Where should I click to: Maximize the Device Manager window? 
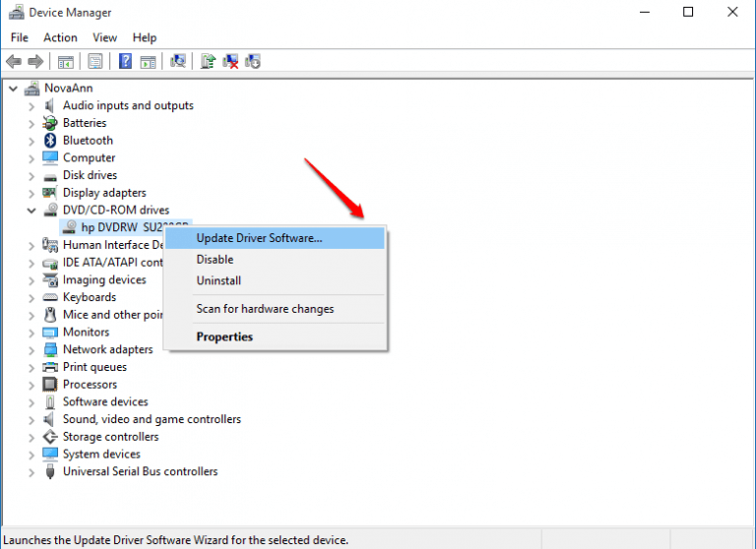(688, 12)
